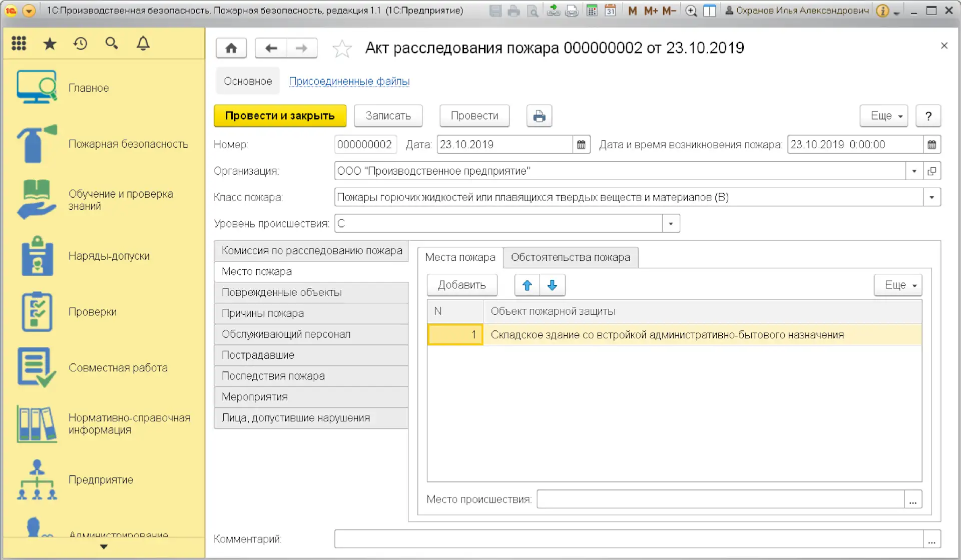Click the notifications bell icon

tap(143, 44)
